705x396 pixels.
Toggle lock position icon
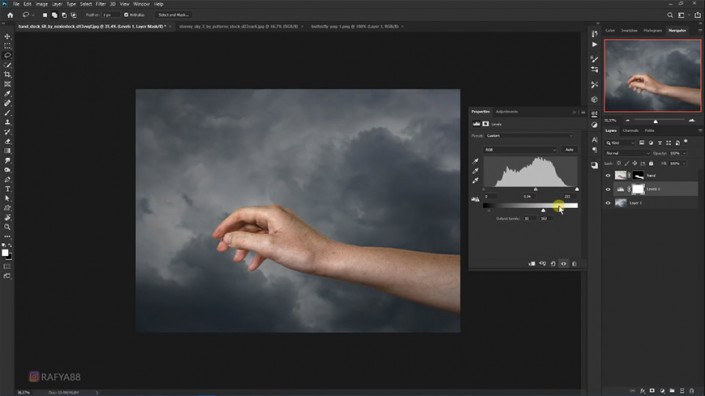point(635,164)
